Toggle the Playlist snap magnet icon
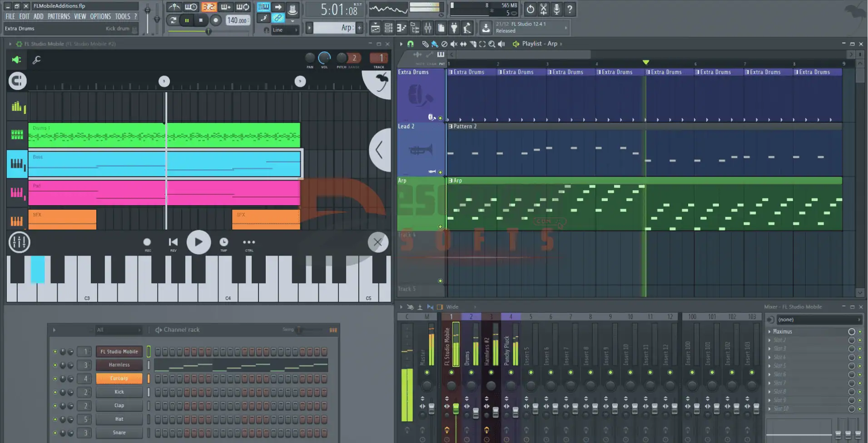 [411, 44]
